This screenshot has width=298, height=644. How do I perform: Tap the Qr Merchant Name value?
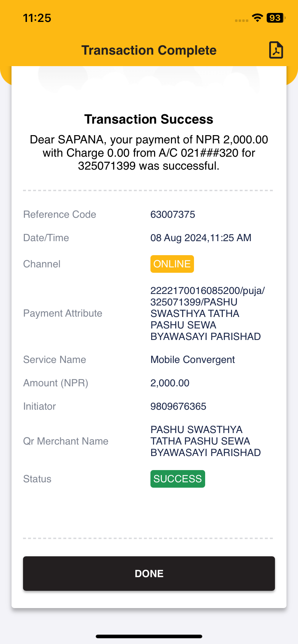pos(206,441)
